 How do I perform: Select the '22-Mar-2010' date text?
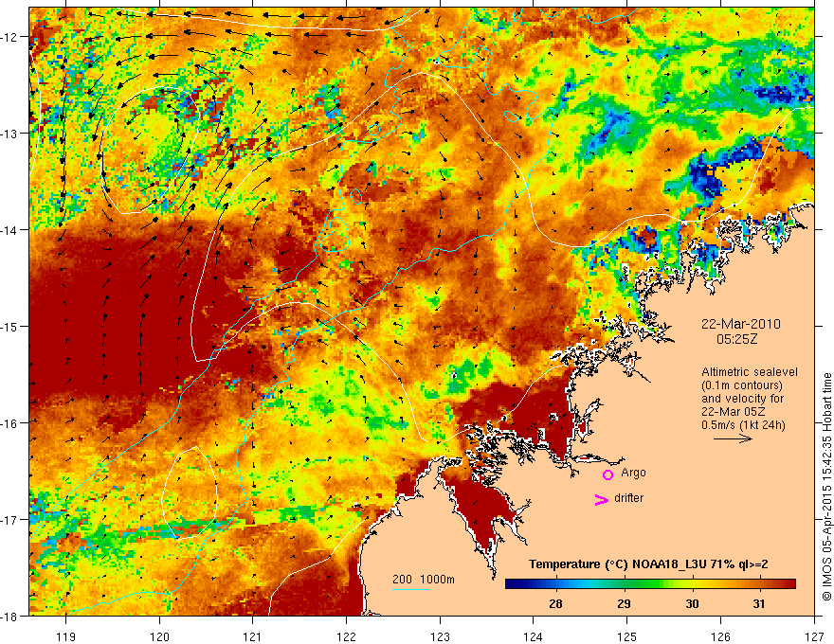point(741,324)
